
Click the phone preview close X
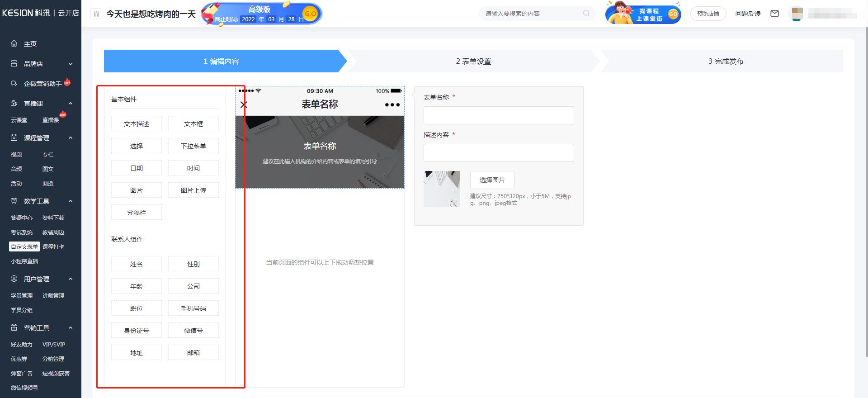[244, 105]
